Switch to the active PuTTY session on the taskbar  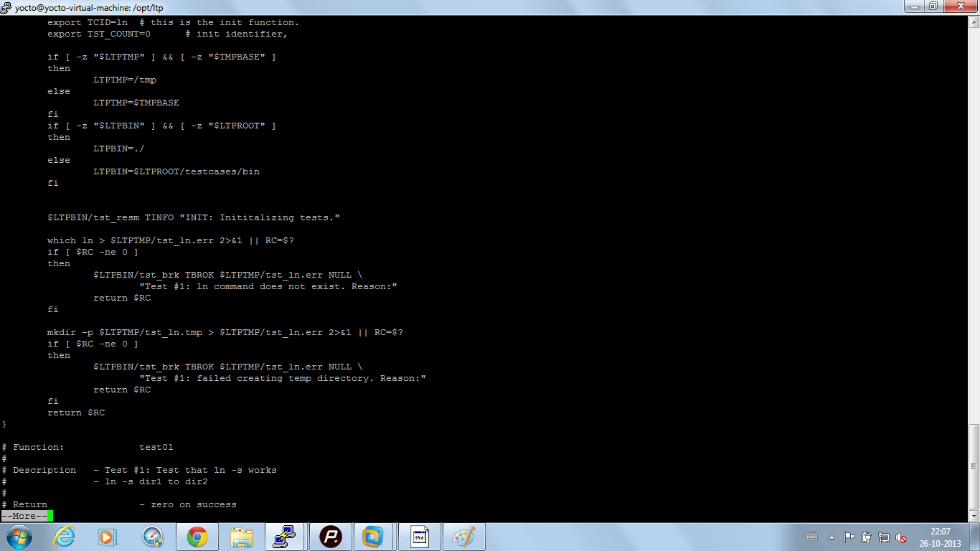click(x=284, y=536)
